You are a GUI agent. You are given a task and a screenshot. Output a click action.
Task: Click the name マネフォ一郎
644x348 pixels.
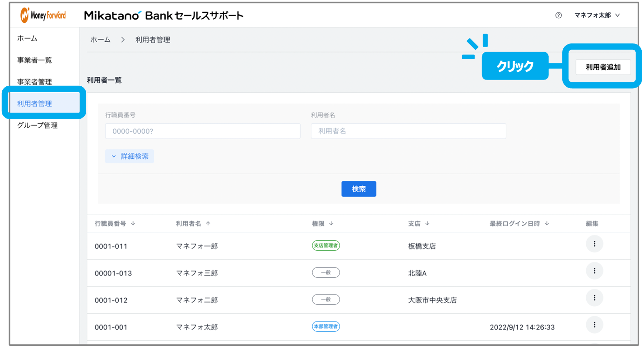(197, 246)
